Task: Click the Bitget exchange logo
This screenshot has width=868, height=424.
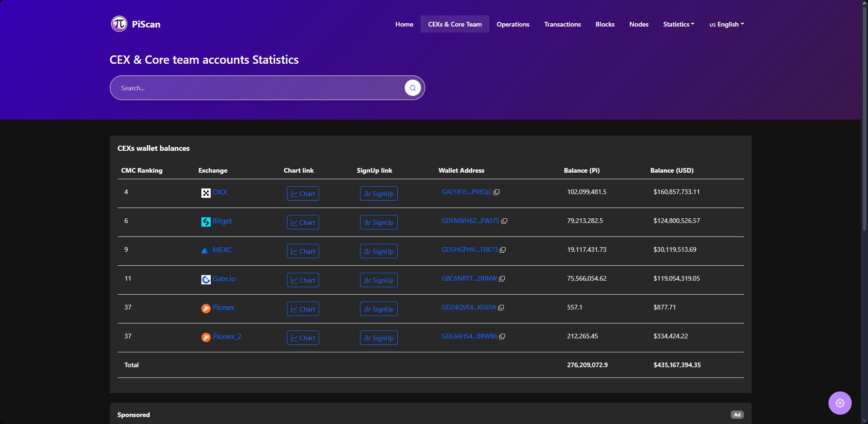Action: [206, 222]
